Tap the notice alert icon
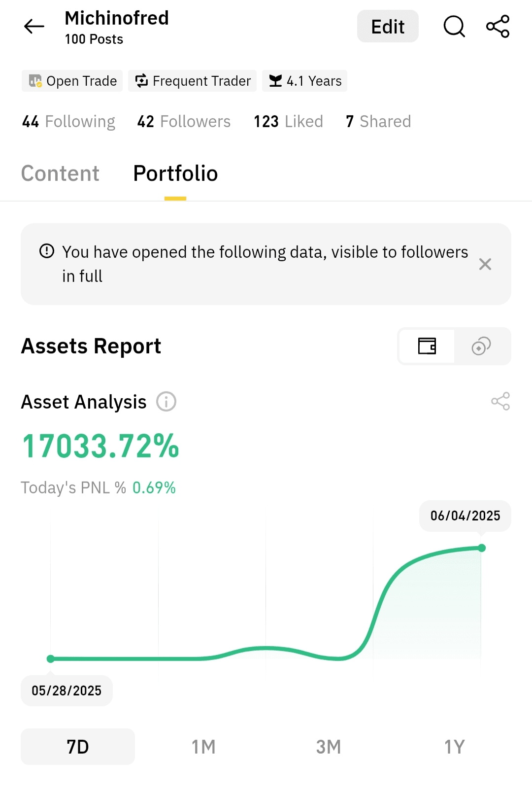This screenshot has width=532, height=796. point(47,251)
